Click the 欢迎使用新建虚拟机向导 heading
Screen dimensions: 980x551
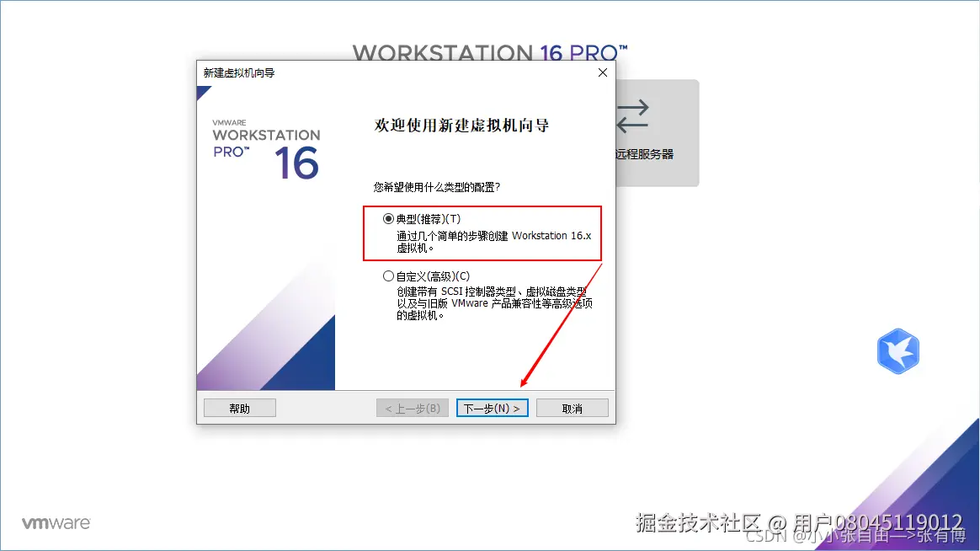462,125
